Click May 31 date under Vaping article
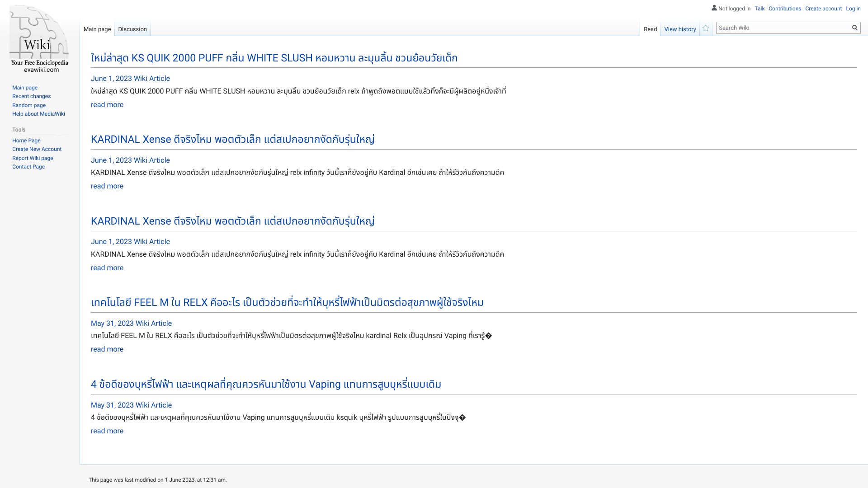868x488 pixels. pyautogui.click(x=131, y=405)
